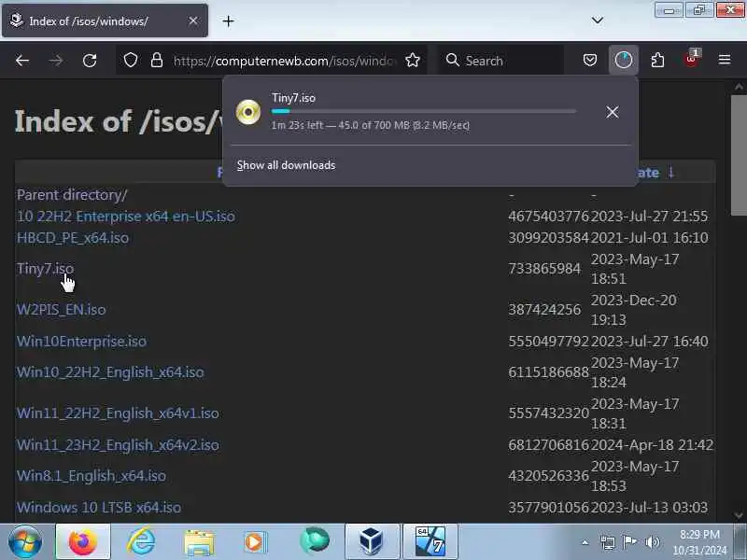The image size is (747, 560).
Task: Click the Tiny7.iso download progress bar
Action: tap(424, 111)
